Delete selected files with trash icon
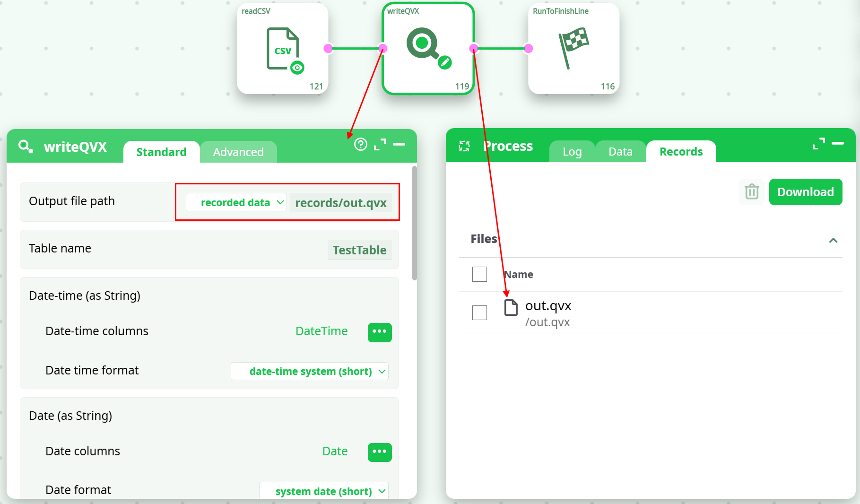This screenshot has height=504, width=860. 751,192
